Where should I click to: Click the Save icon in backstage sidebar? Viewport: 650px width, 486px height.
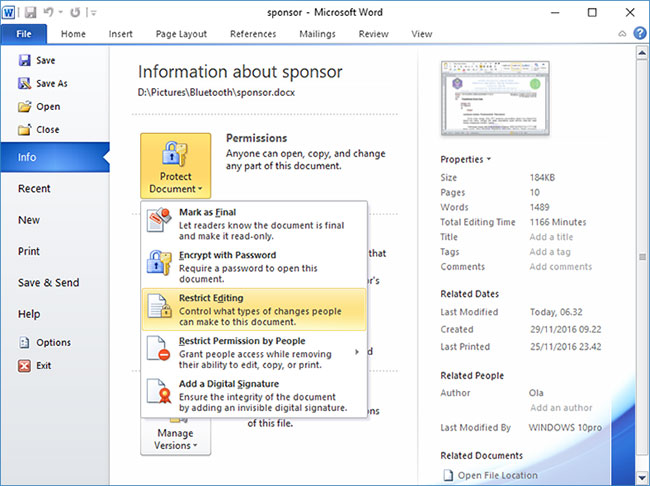click(x=24, y=60)
